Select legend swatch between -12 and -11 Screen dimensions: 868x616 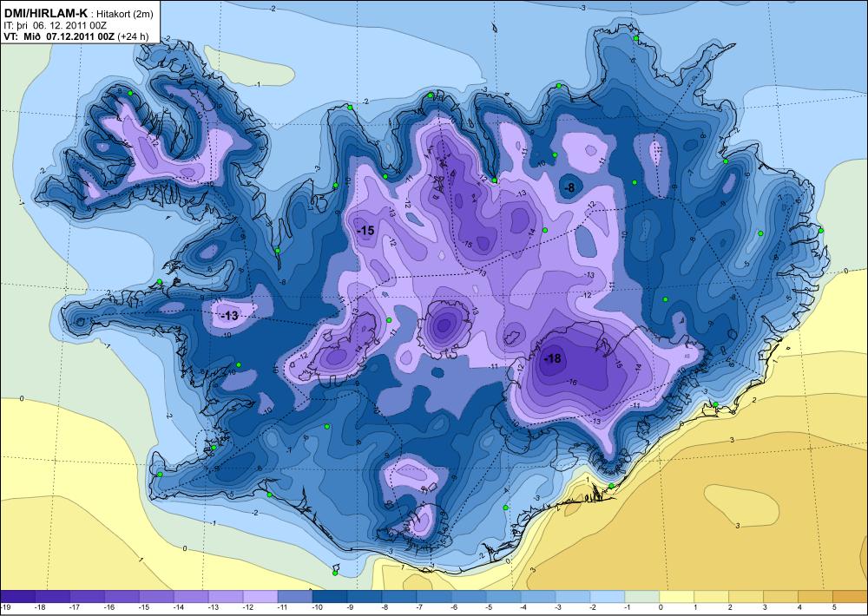click(260, 597)
